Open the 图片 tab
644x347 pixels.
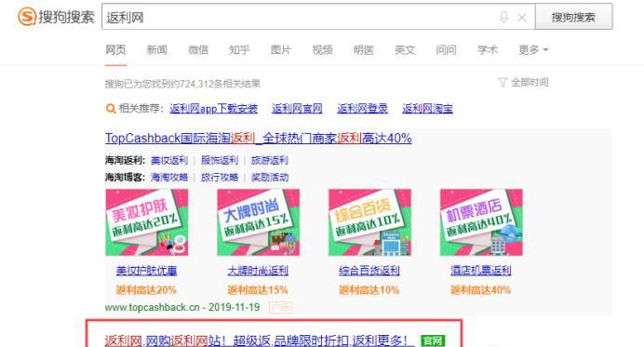[280, 50]
